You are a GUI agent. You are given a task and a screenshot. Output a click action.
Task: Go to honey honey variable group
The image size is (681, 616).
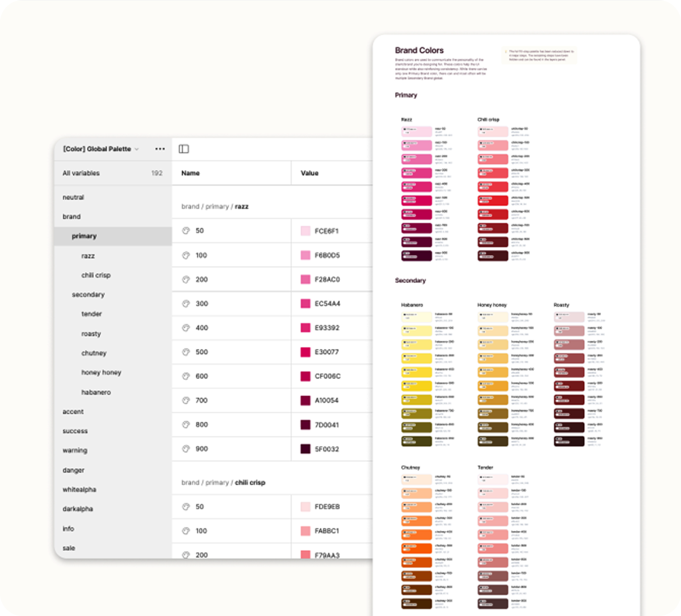[x=101, y=373]
